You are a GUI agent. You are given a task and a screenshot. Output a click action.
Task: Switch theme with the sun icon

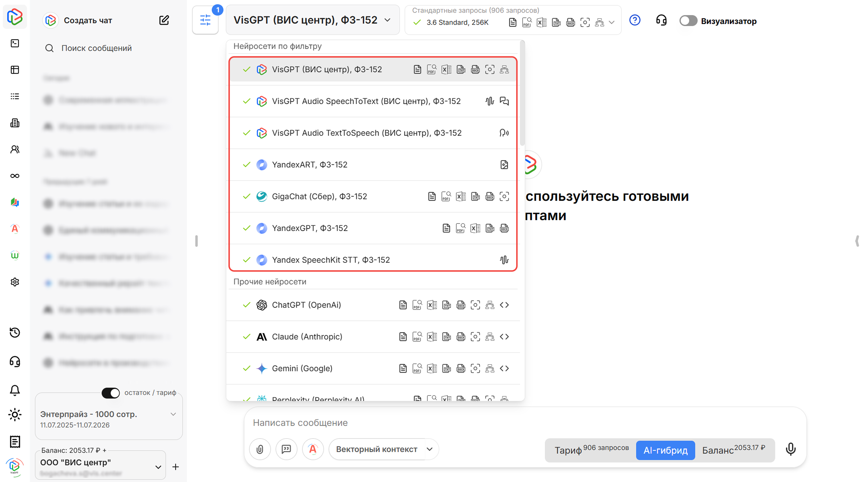point(15,415)
